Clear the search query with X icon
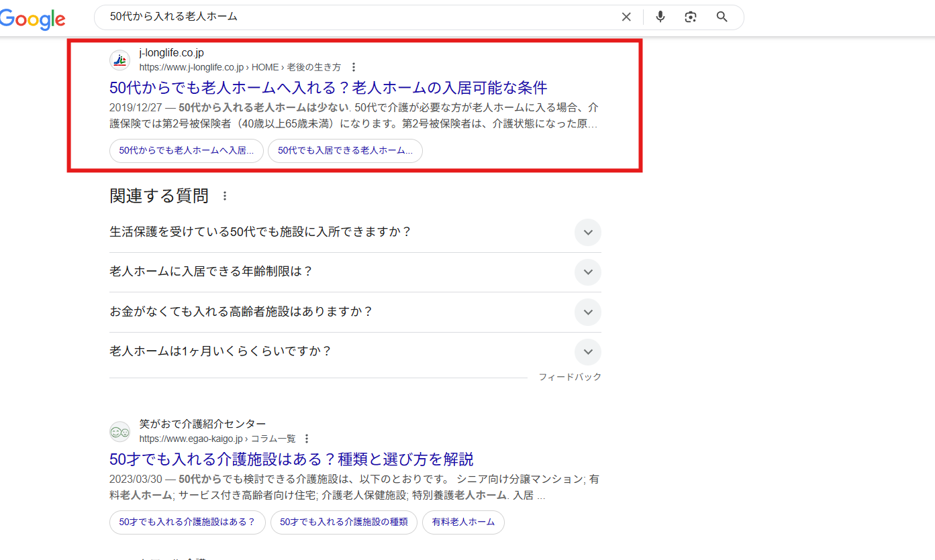 [x=626, y=17]
